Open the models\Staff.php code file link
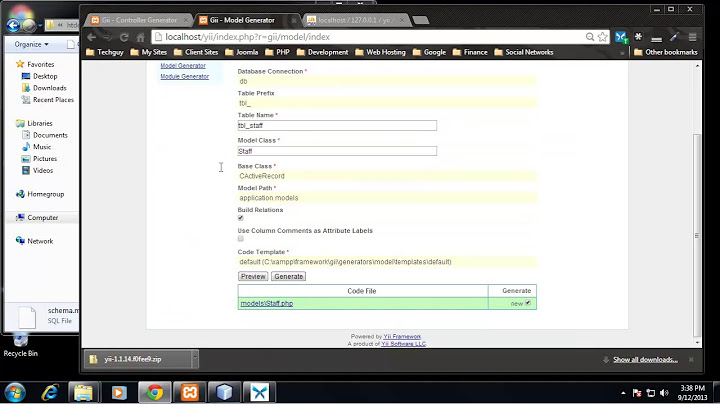Screen dimensions: 720x404 coord(267,303)
